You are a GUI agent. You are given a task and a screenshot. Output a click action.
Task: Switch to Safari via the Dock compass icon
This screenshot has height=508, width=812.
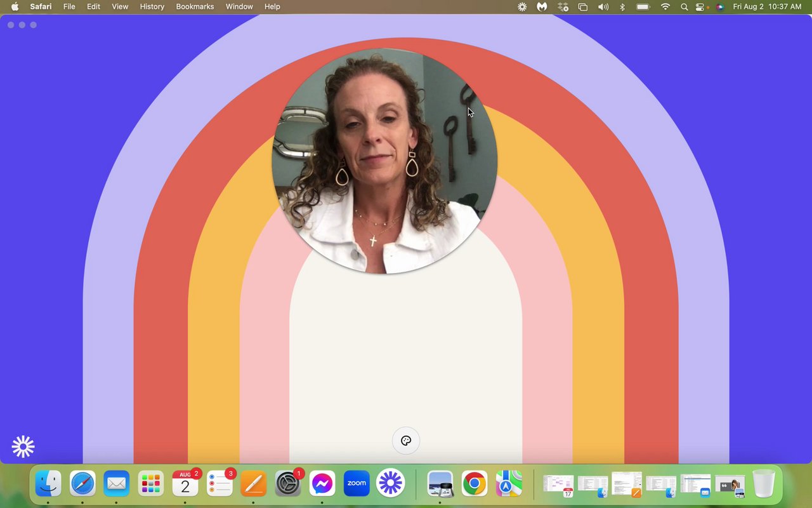point(82,484)
